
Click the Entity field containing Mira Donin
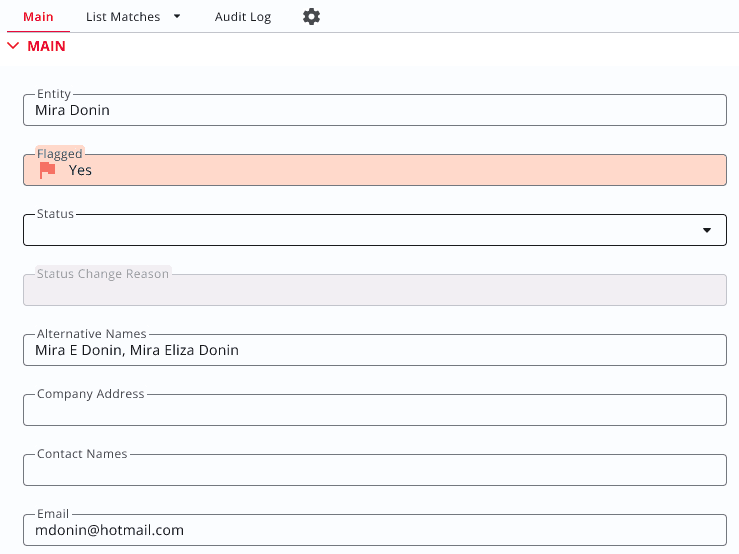pos(375,110)
